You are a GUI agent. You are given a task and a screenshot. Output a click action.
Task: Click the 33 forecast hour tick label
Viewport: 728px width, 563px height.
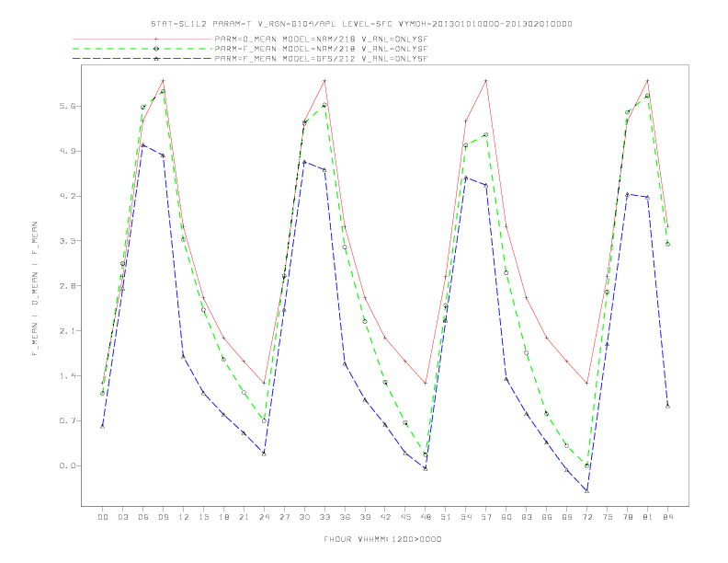tap(324, 517)
